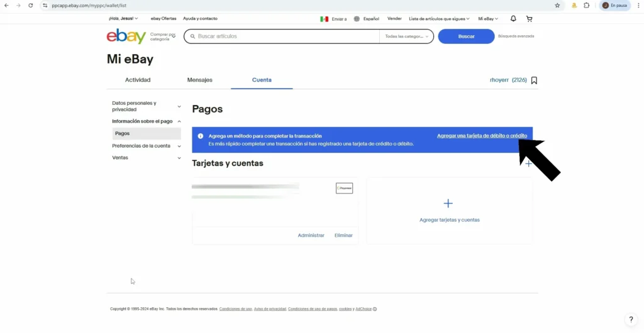Open the browser extensions puzzle icon

(587, 5)
